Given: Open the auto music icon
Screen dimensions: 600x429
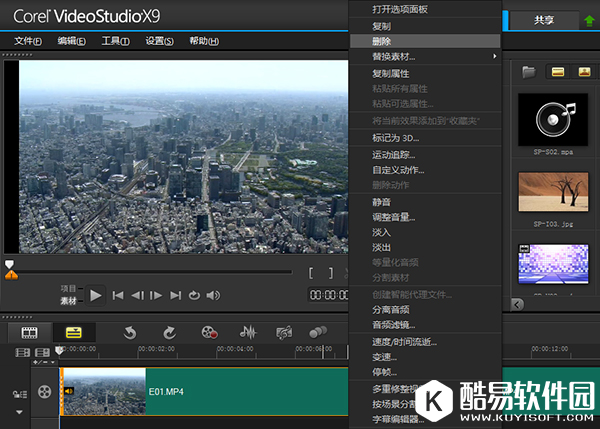Looking at the screenshot, I should click(x=284, y=332).
